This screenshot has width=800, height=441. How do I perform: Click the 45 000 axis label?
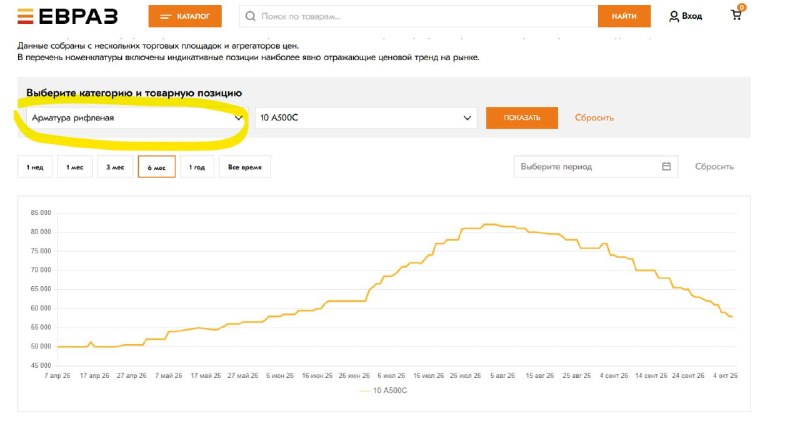click(x=39, y=365)
